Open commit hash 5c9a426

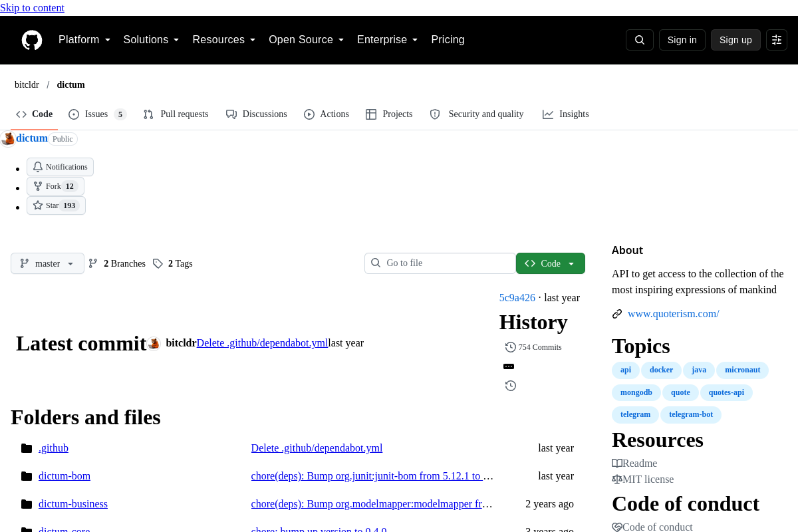click(517, 298)
